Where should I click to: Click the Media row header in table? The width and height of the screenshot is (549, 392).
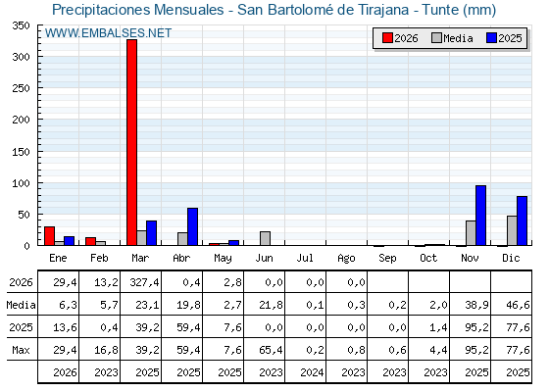[21, 305]
